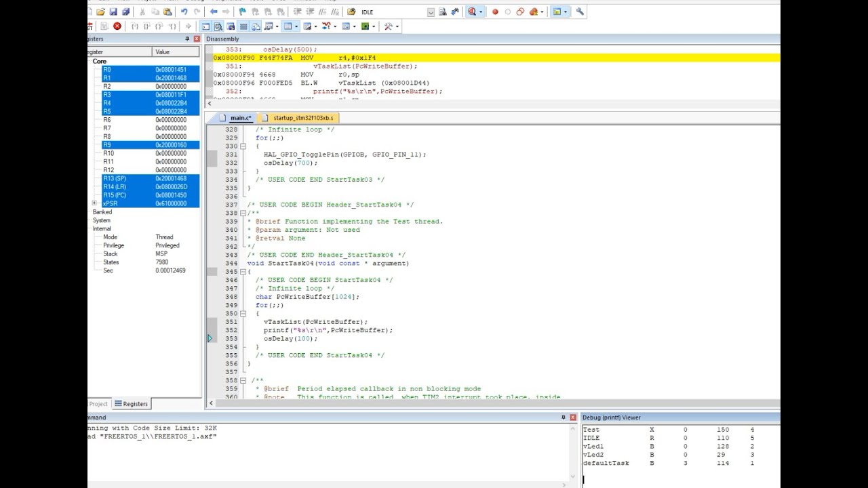Open the IDLE find combo box dropdown

click(x=431, y=12)
